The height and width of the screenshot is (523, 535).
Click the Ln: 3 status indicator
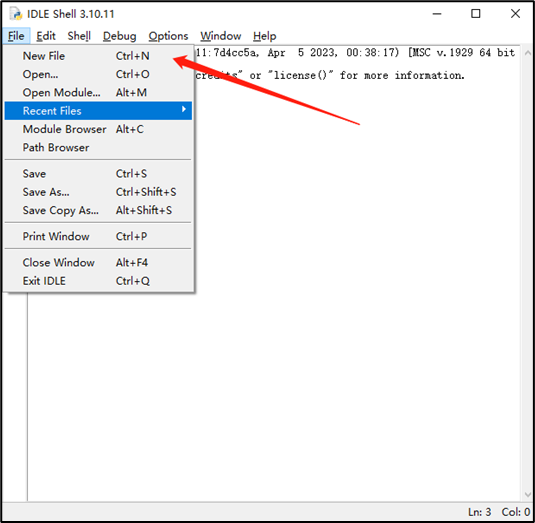(x=479, y=512)
